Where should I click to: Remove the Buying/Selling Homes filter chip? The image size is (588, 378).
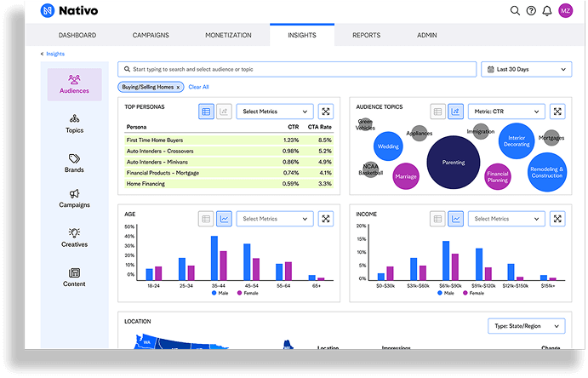coord(178,87)
